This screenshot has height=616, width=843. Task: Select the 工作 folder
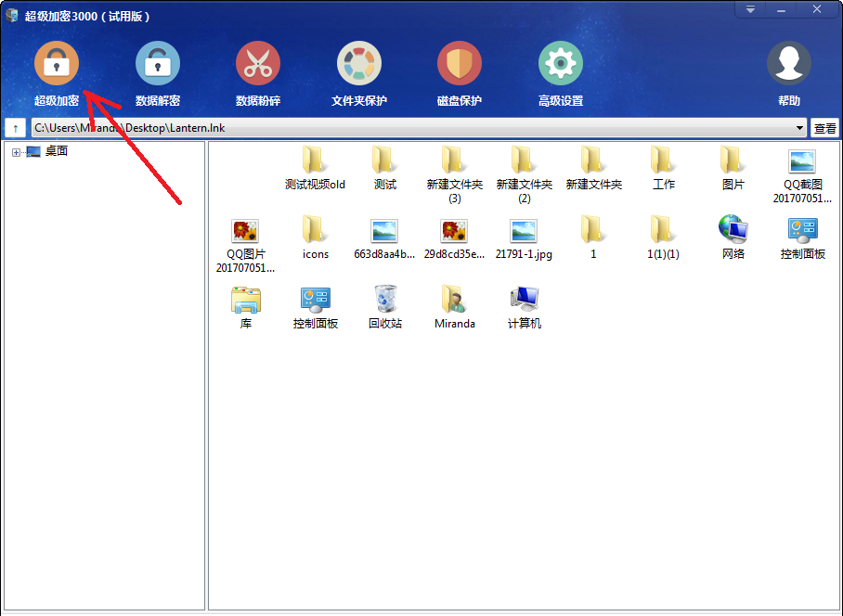pyautogui.click(x=664, y=168)
